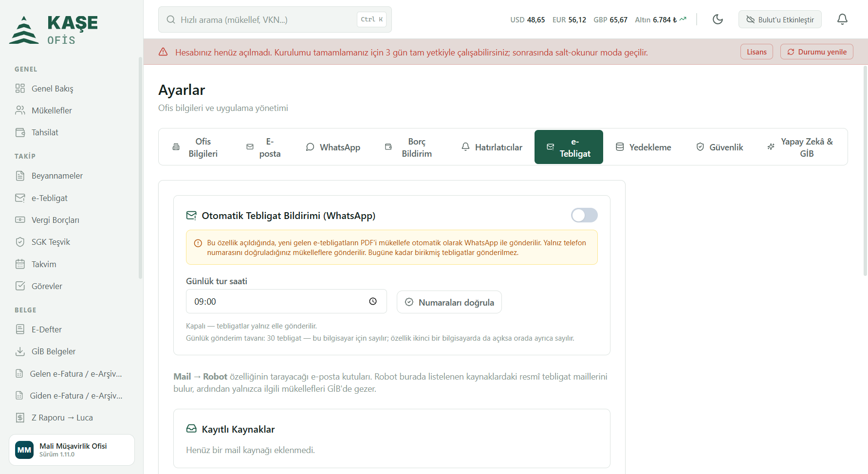Click the GBP 65,67 exchange rate
This screenshot has width=868, height=474.
pos(610,20)
